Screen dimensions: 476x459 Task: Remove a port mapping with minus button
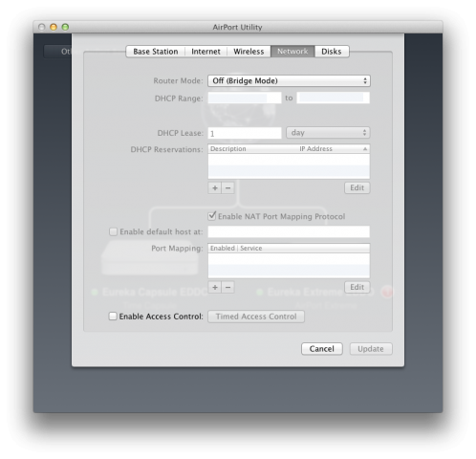[x=228, y=287]
